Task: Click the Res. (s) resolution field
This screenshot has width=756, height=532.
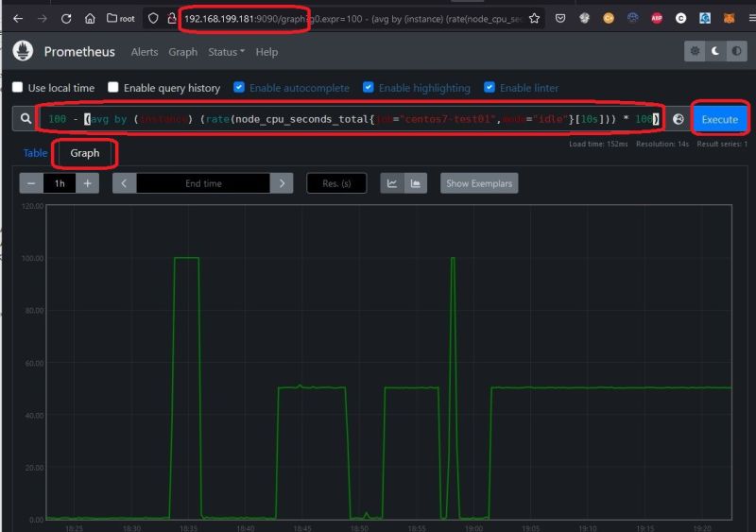Action: pos(336,183)
